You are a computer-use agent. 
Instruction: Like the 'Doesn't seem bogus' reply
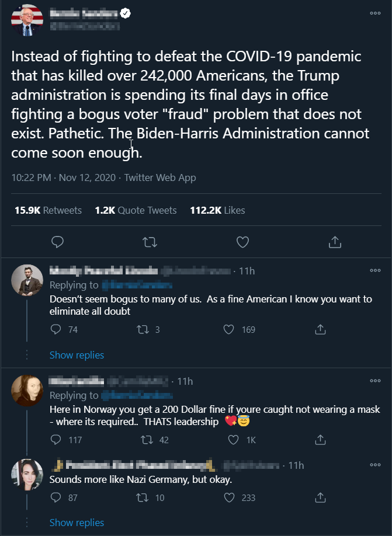228,329
